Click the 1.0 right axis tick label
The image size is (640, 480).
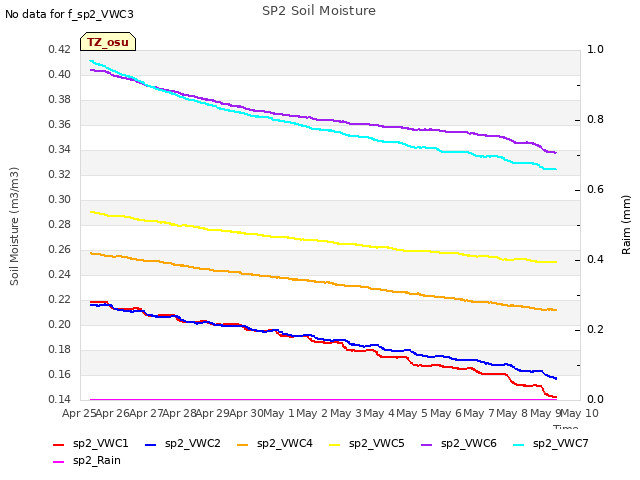tap(595, 50)
